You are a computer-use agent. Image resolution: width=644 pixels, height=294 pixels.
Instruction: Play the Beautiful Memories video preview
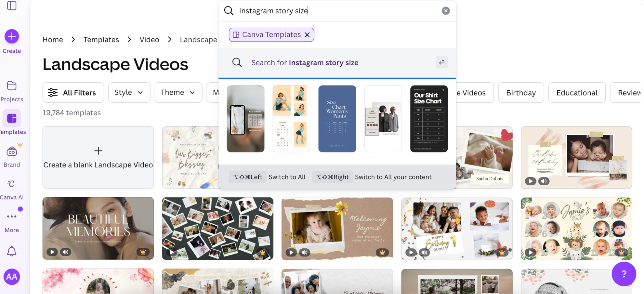click(52, 252)
